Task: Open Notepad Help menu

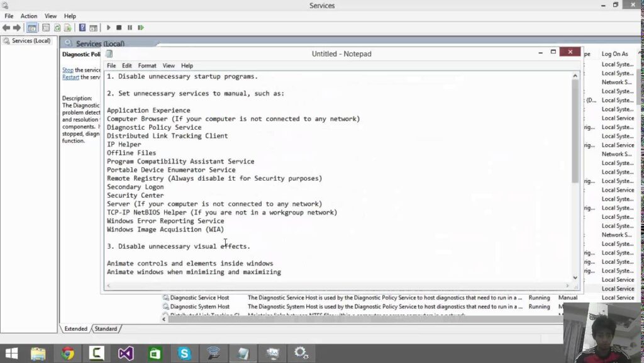Action: tap(187, 65)
